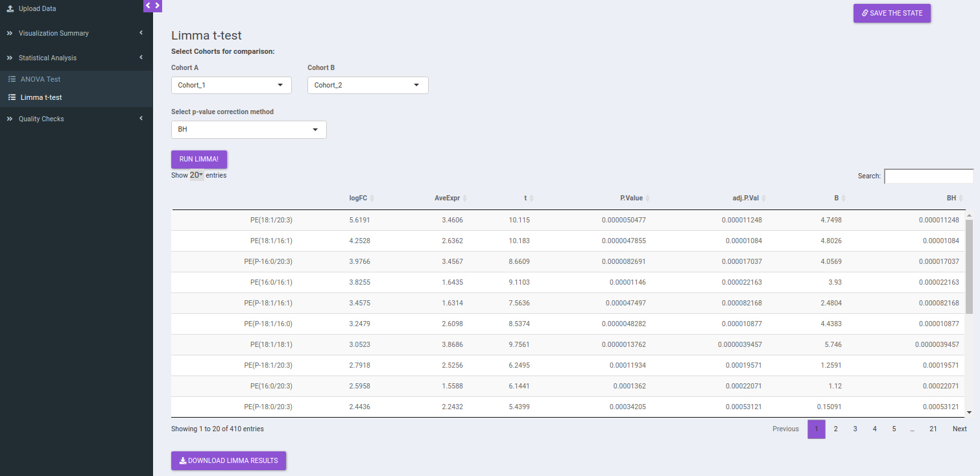980x476 pixels.
Task: Sort the table by the P.Value column
Action: 635,198
